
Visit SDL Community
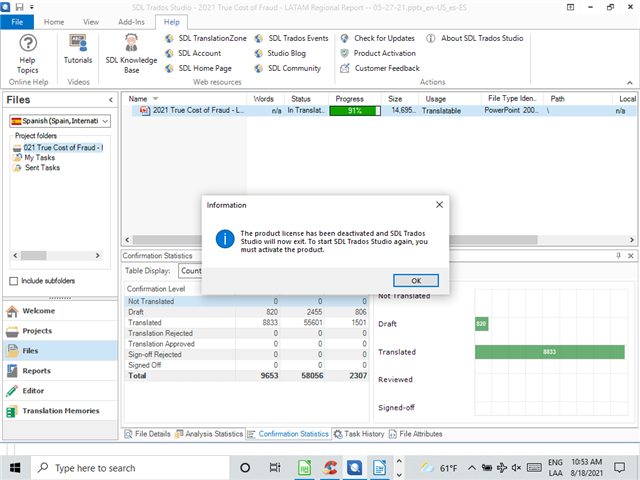point(287,68)
